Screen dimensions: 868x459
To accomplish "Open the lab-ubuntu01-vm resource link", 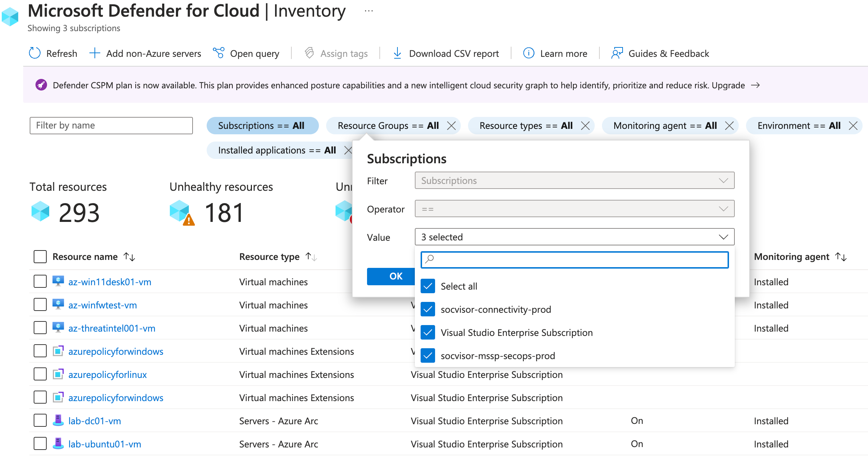I will coord(105,444).
